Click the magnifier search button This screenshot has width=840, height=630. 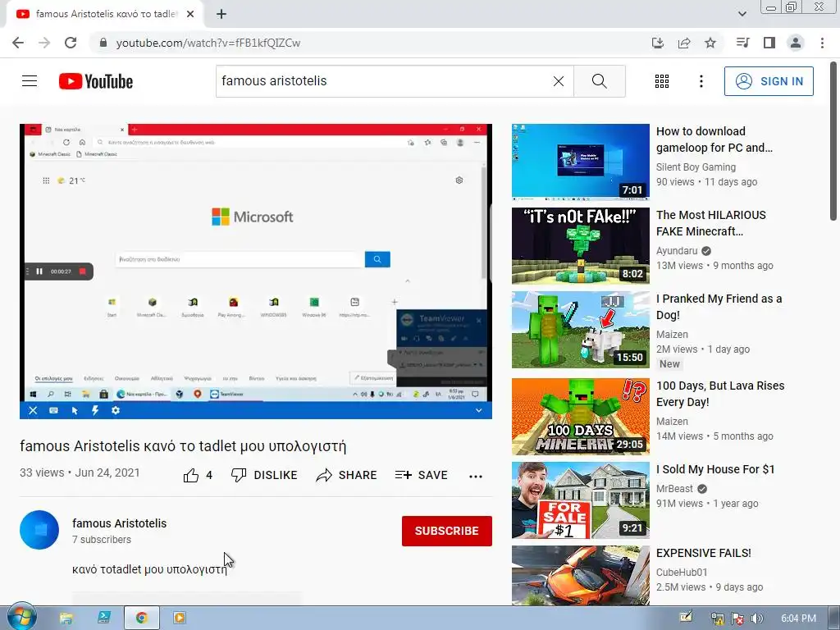click(600, 81)
